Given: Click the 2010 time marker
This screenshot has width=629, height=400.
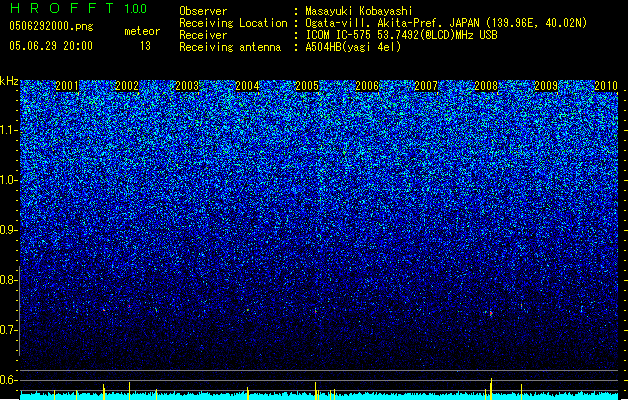Looking at the screenshot, I should tap(606, 86).
